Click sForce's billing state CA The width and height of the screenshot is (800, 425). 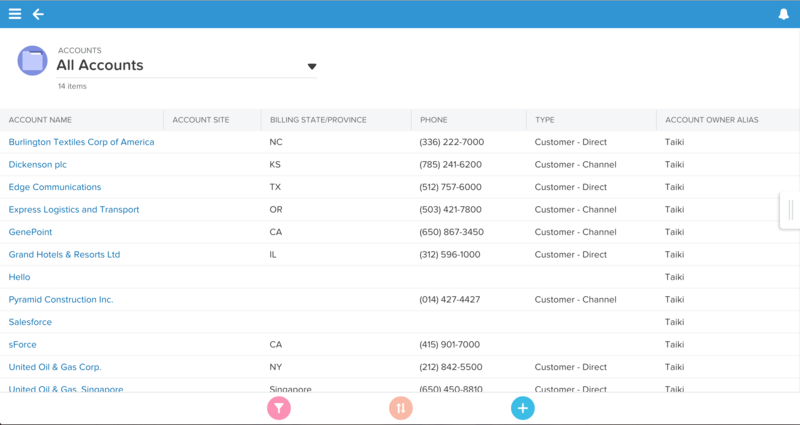[x=276, y=344]
